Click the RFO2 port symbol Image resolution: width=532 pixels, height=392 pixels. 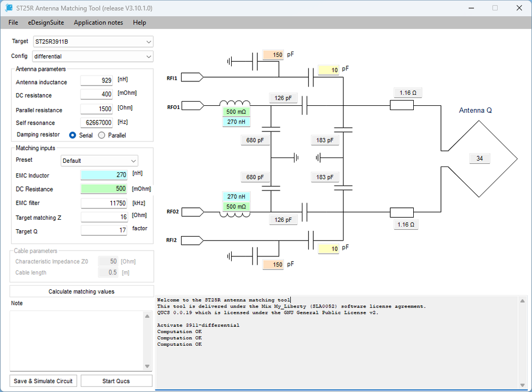coord(193,212)
